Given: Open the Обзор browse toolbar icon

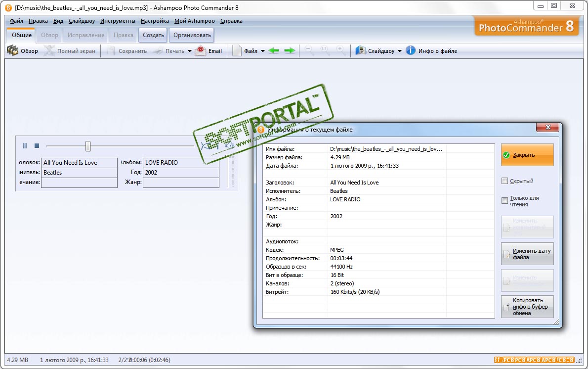Looking at the screenshot, I should pos(12,50).
